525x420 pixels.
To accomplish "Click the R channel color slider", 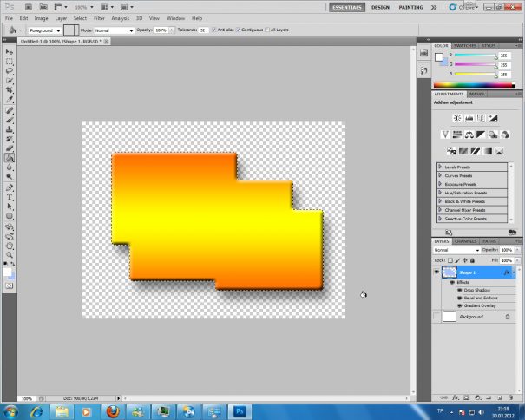I will click(x=476, y=56).
